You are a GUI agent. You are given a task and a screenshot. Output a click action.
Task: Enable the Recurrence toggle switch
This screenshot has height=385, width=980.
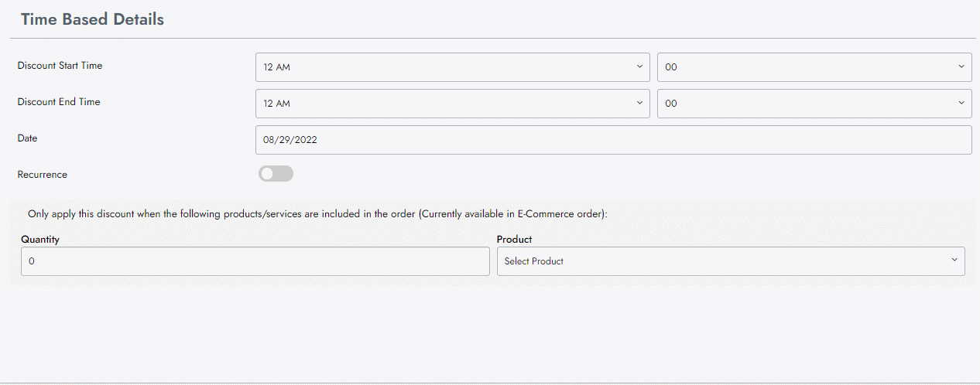coord(276,174)
